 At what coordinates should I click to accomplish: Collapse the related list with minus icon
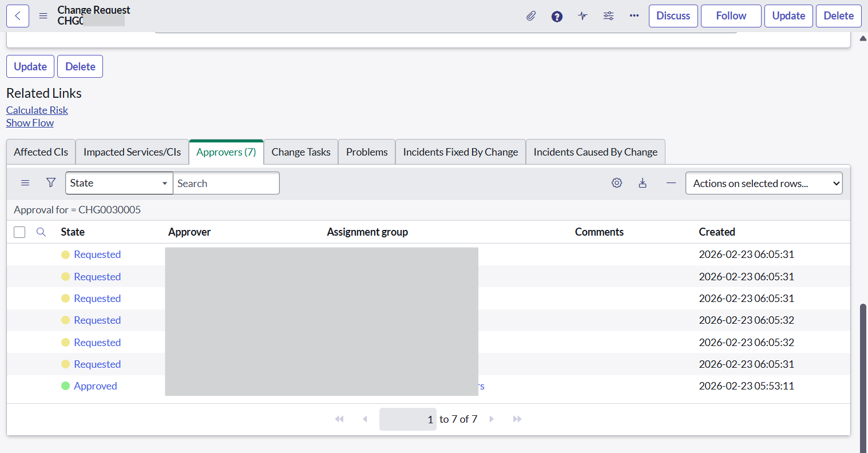pyautogui.click(x=671, y=183)
